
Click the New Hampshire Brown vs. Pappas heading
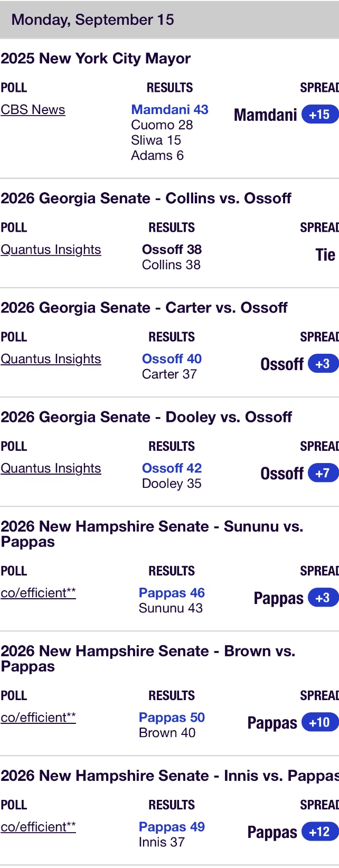148,658
